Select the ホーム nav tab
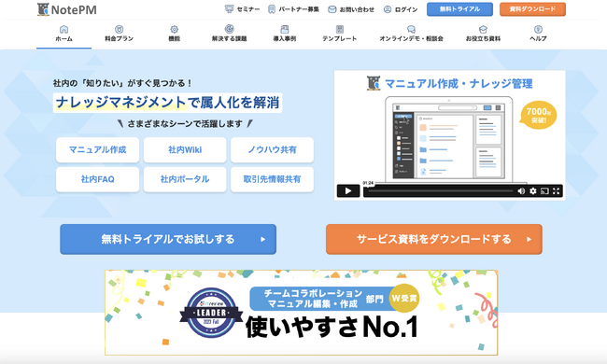Viewport: 607px width, 364px height. (64, 34)
